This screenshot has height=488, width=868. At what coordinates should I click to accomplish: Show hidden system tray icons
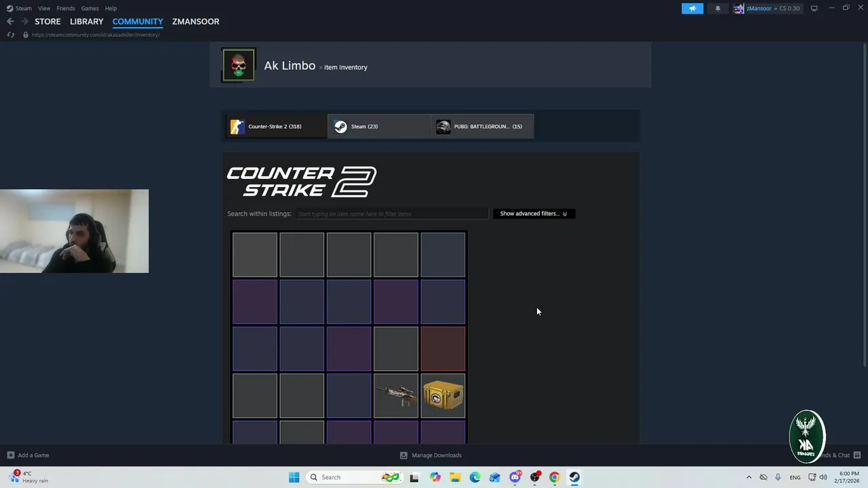[749, 477]
